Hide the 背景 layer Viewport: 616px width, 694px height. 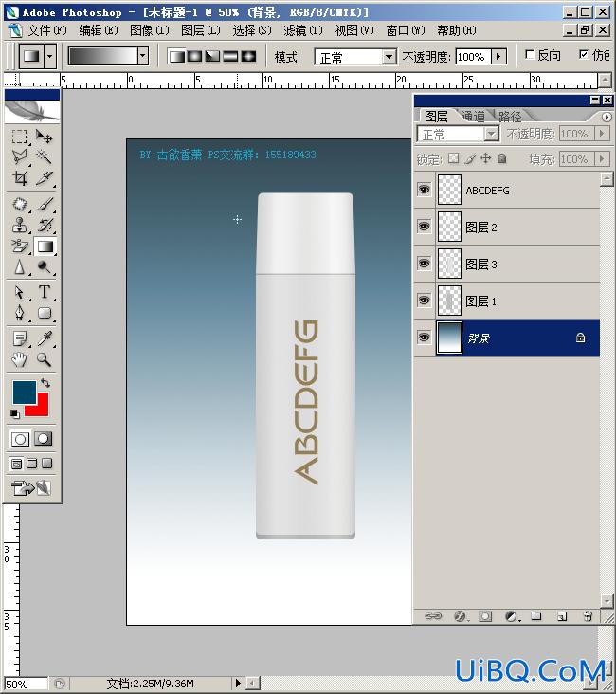coord(424,338)
